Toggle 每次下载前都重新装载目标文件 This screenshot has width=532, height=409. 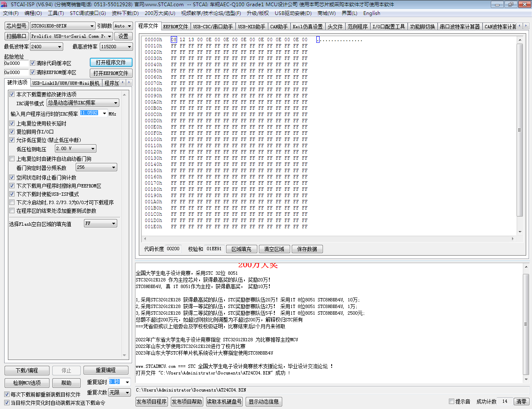coord(7,394)
